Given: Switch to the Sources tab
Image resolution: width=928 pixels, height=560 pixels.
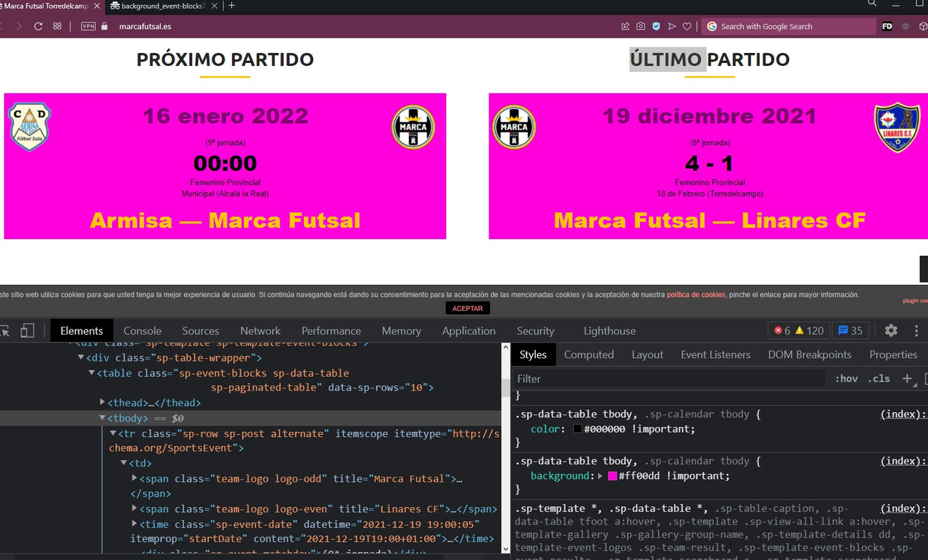Looking at the screenshot, I should pos(200,331).
